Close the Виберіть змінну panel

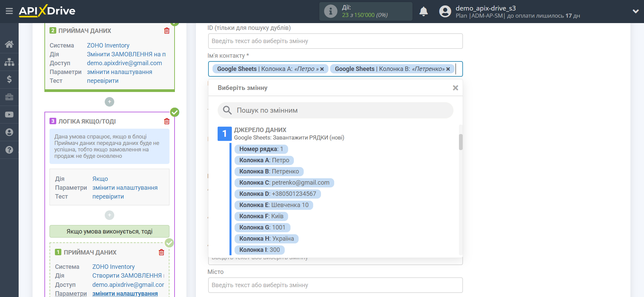click(456, 88)
